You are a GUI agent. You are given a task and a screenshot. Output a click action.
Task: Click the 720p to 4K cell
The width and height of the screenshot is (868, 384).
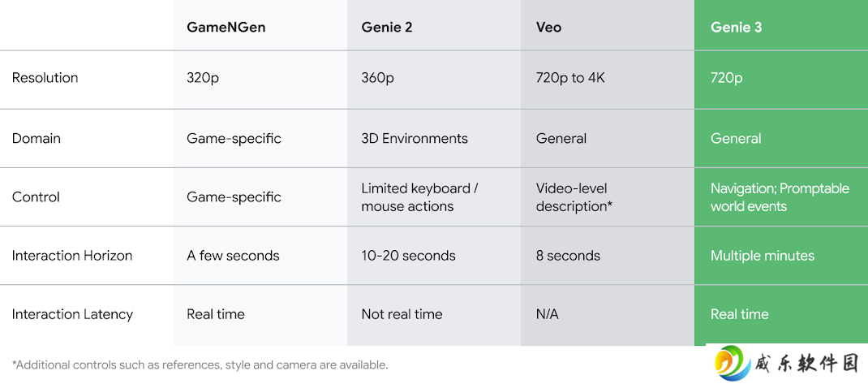pyautogui.click(x=570, y=78)
